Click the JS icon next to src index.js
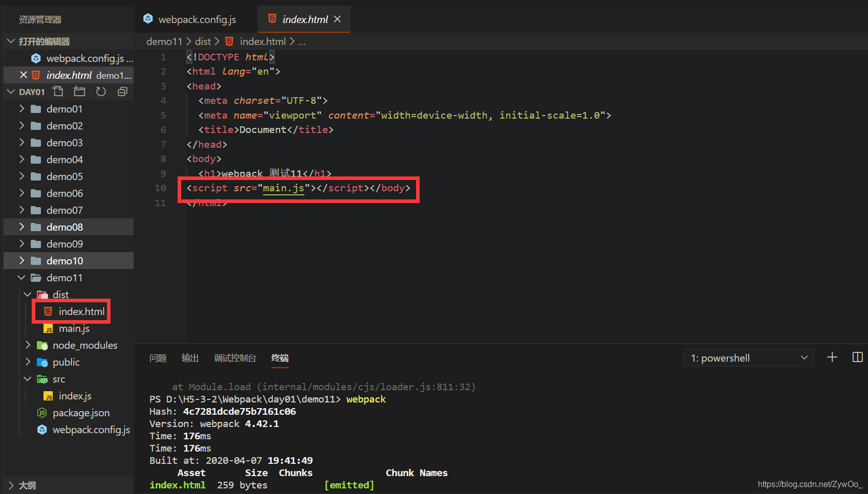Image resolution: width=868 pixels, height=494 pixels. click(48, 396)
